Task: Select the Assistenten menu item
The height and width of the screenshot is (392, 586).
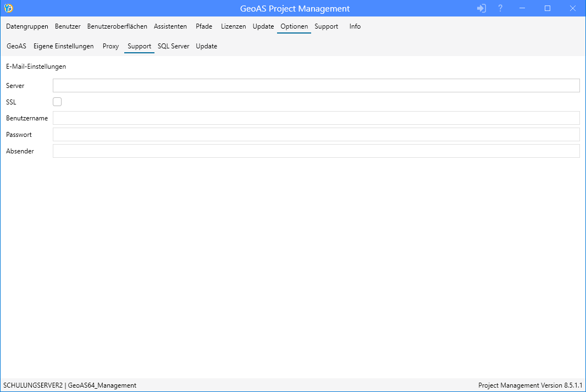Action: 170,26
